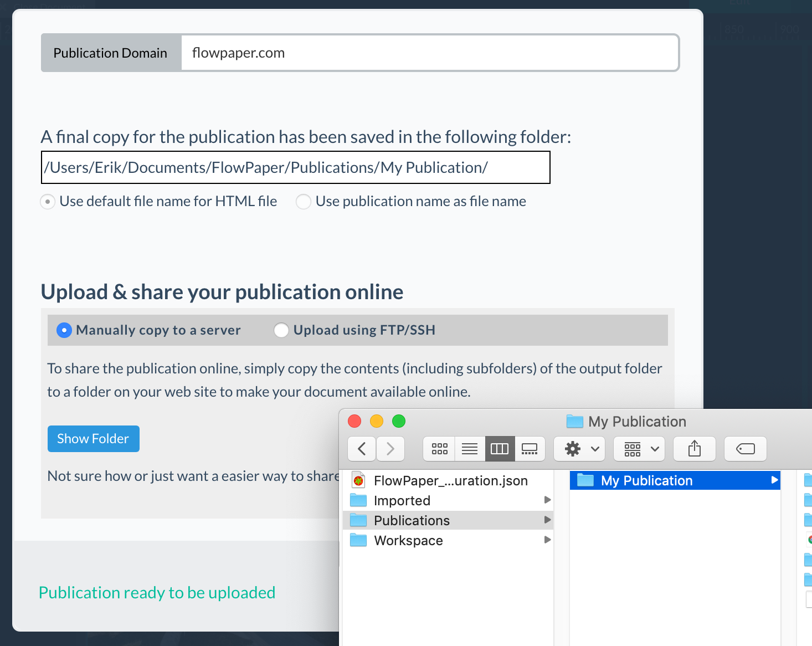812x646 pixels.
Task: Click Finder title folder icon
Action: (575, 422)
